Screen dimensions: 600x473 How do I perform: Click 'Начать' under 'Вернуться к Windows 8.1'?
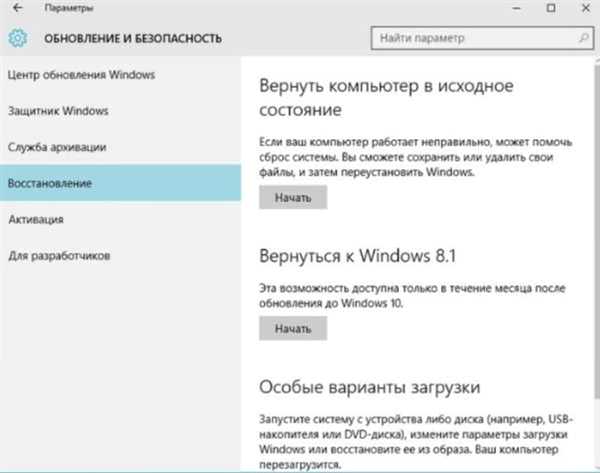[x=293, y=328]
